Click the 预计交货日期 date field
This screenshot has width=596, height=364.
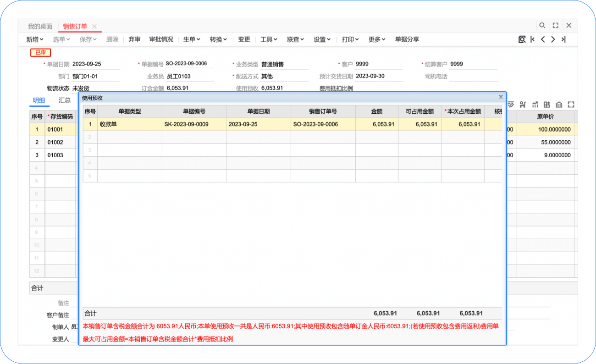(x=379, y=76)
